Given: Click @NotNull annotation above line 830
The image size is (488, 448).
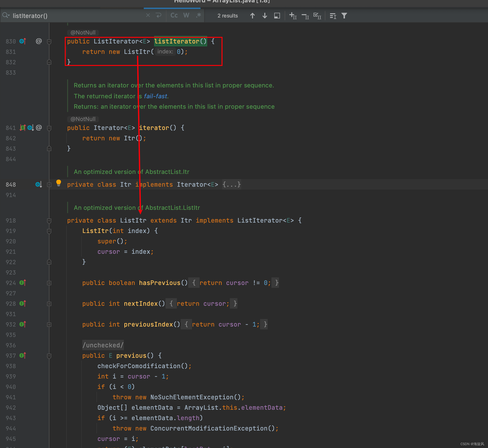Looking at the screenshot, I should tap(83, 32).
